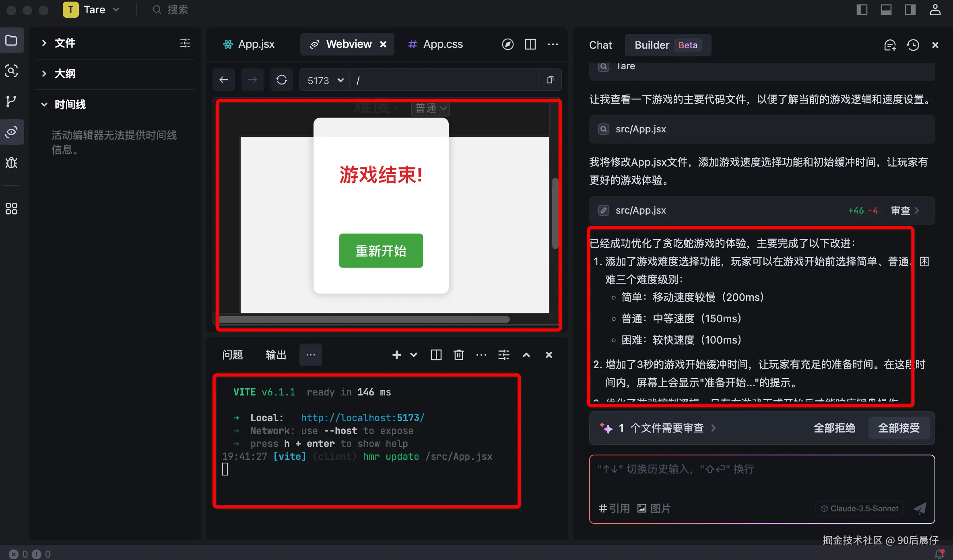Image resolution: width=953 pixels, height=560 pixels.
Task: Open the debug bug icon in sidebar
Action: click(11, 163)
